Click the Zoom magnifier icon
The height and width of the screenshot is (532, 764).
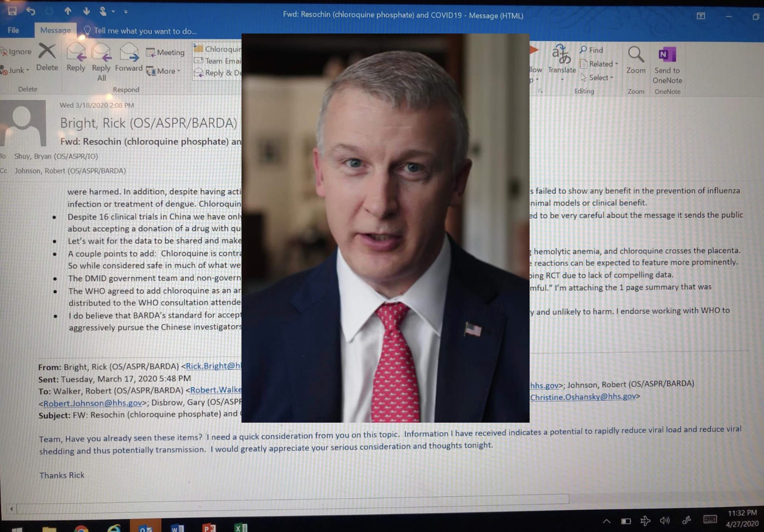point(635,55)
